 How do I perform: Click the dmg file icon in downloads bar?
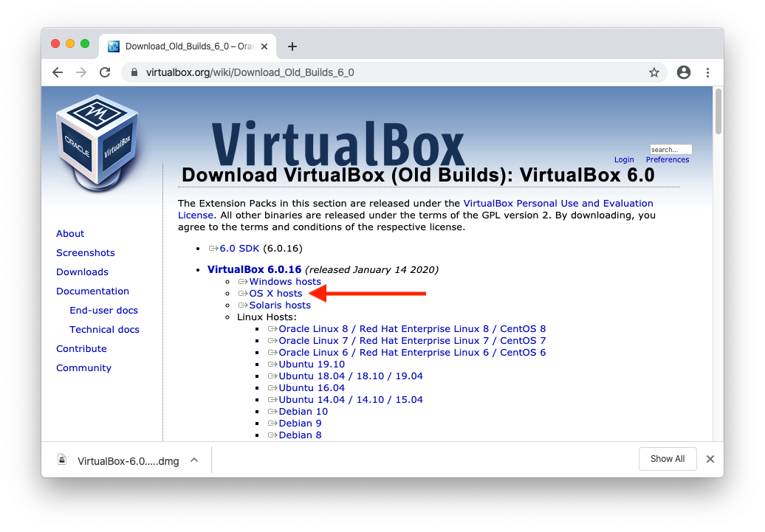(62, 460)
